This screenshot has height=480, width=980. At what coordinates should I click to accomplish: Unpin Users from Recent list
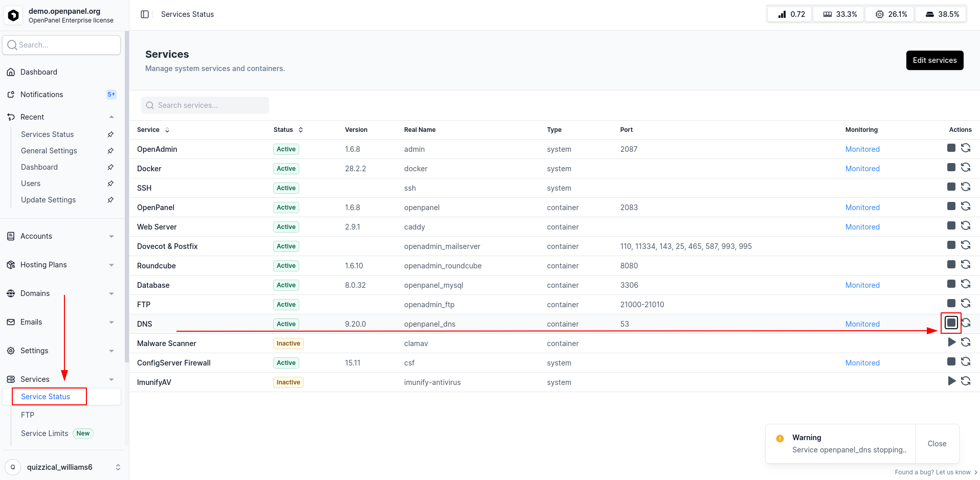pos(110,184)
